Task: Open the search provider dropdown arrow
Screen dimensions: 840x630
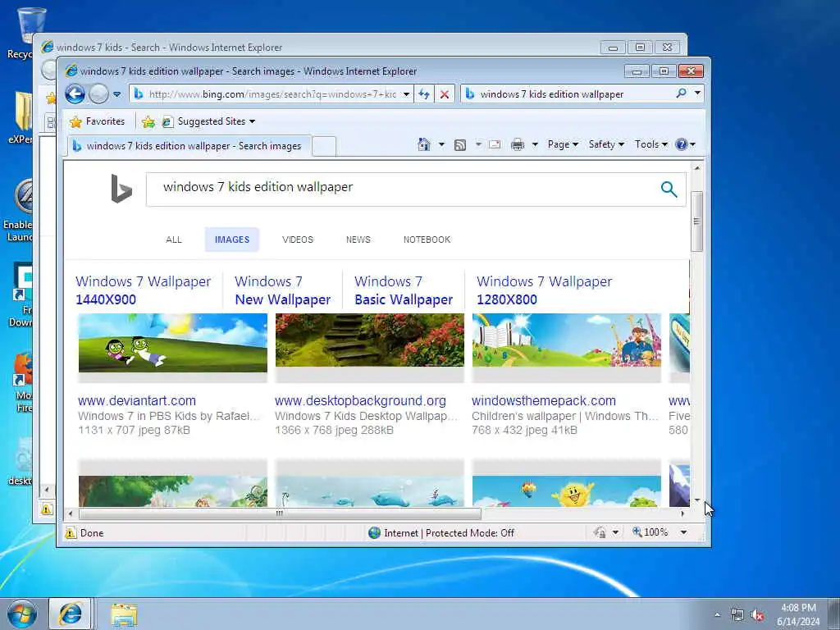Action: coord(697,94)
